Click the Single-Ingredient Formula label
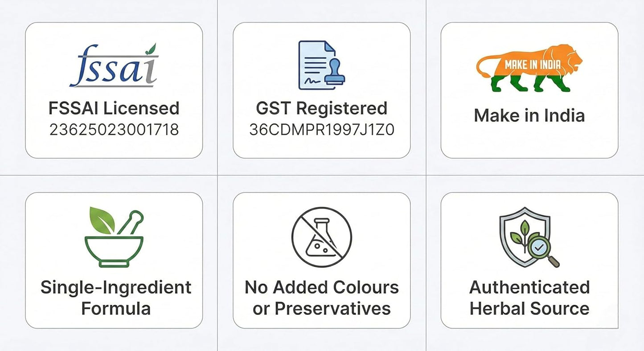The width and height of the screenshot is (644, 351). click(115, 298)
